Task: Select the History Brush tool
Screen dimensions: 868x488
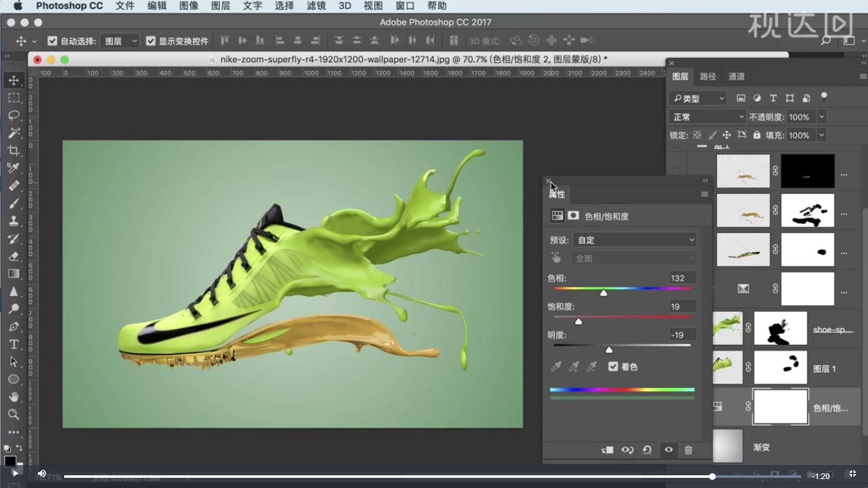Action: click(x=13, y=239)
